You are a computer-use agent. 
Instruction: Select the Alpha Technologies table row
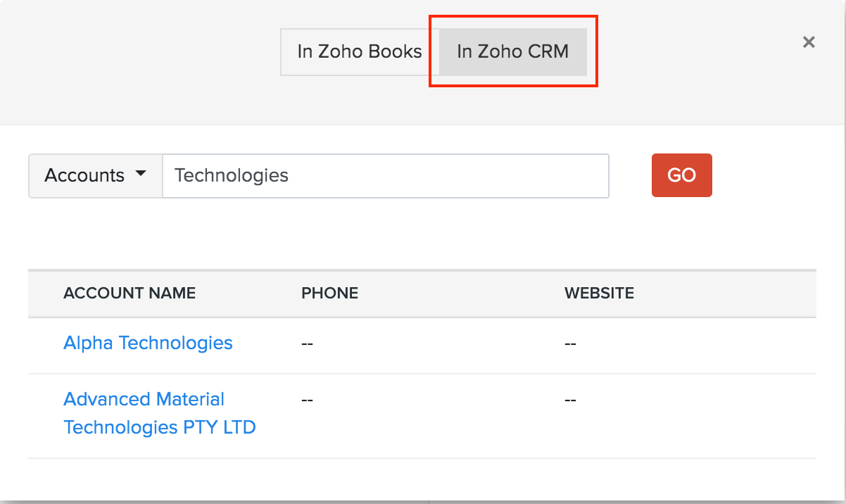click(422, 343)
